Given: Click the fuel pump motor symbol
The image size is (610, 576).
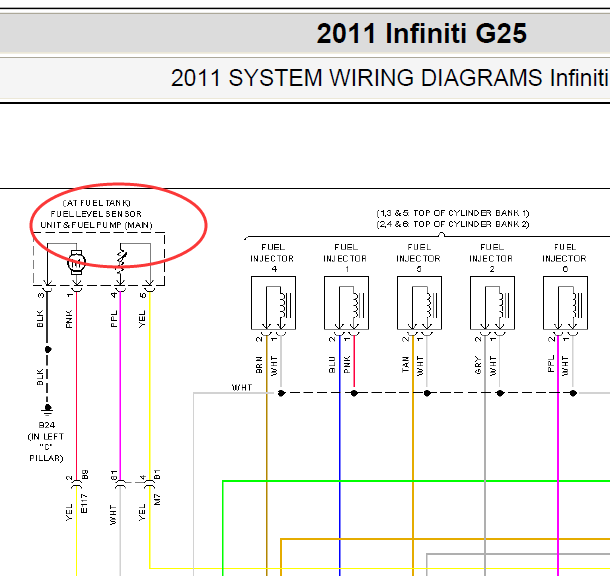Looking at the screenshot, I should [77, 262].
